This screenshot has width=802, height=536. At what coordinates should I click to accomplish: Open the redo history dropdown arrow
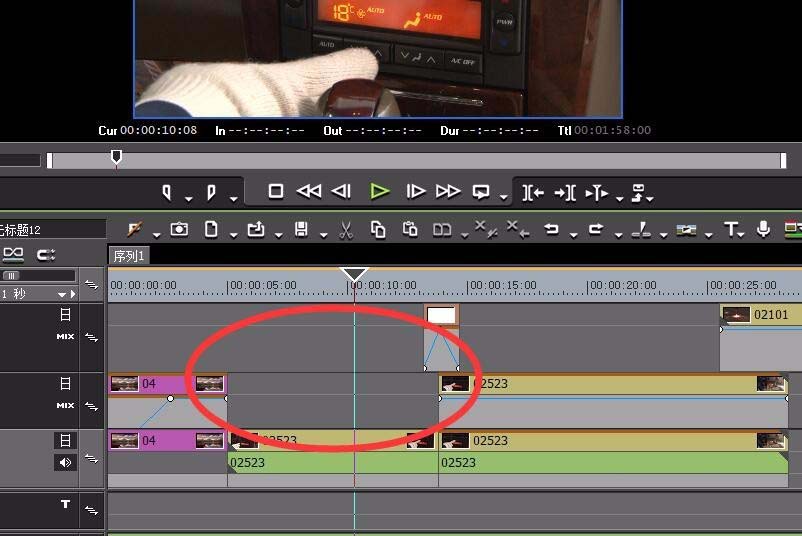[x=618, y=235]
